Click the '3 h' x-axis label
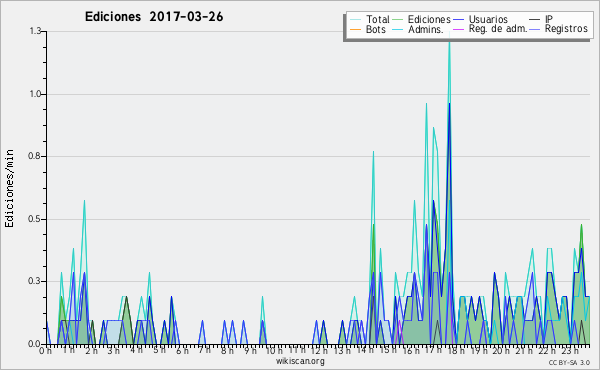 point(113,351)
